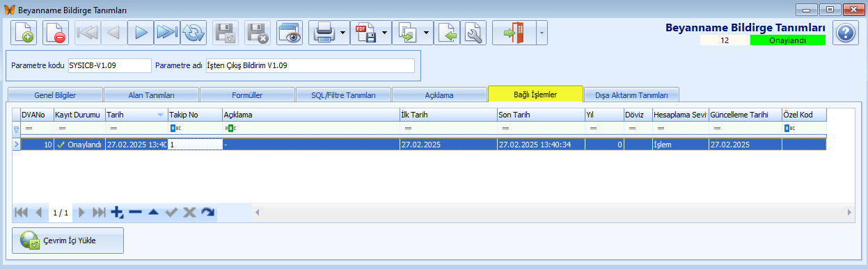Screen dimensions: 868x269
Task: Switch to the Genel Bilgiler tab
Action: pos(55,95)
